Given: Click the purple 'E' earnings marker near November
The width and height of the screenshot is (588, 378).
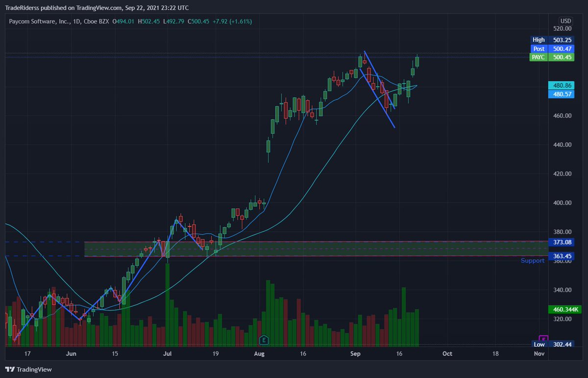Looking at the screenshot, I should pos(543,338).
